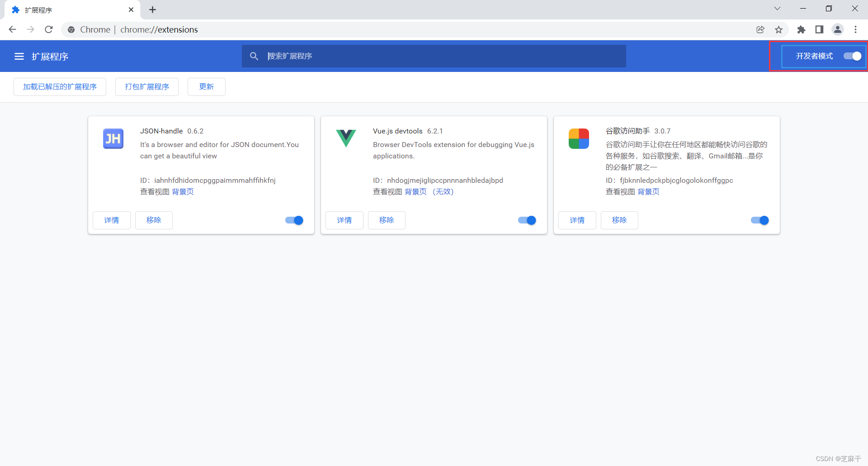Reload the page using the refresh icon
868x466 pixels.
click(48, 29)
